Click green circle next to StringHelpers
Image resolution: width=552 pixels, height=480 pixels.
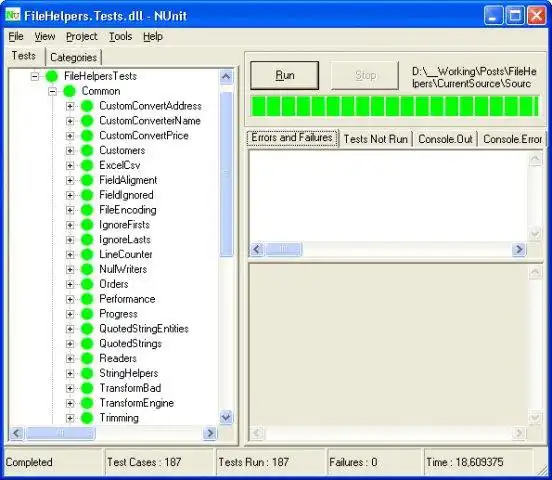click(87, 373)
